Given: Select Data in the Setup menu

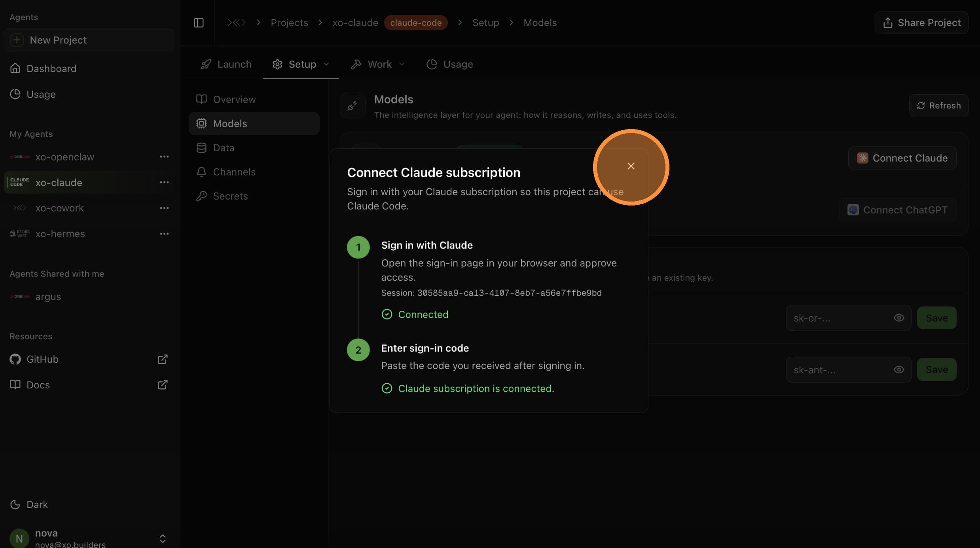Looking at the screenshot, I should point(254,148).
